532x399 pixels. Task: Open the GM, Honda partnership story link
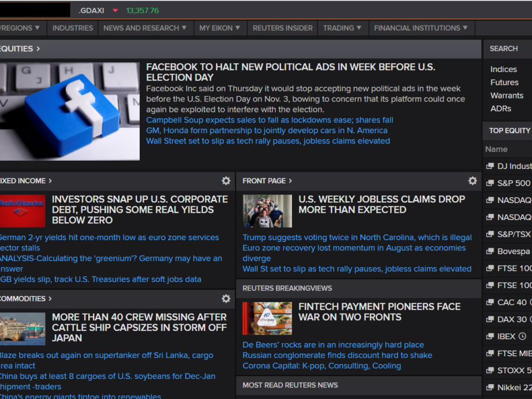(x=267, y=131)
